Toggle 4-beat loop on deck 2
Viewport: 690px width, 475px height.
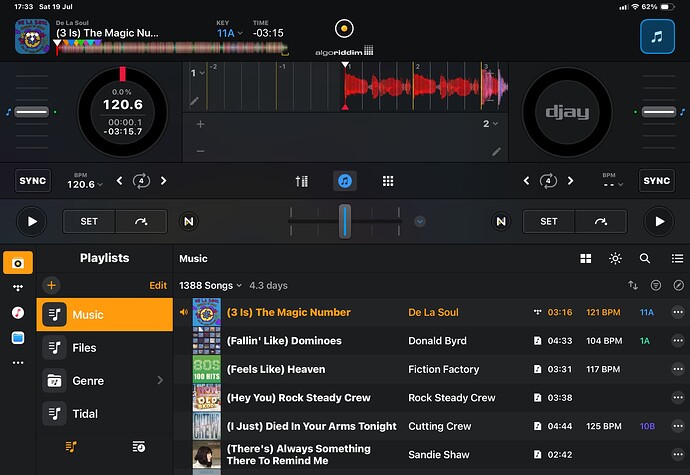pos(548,181)
